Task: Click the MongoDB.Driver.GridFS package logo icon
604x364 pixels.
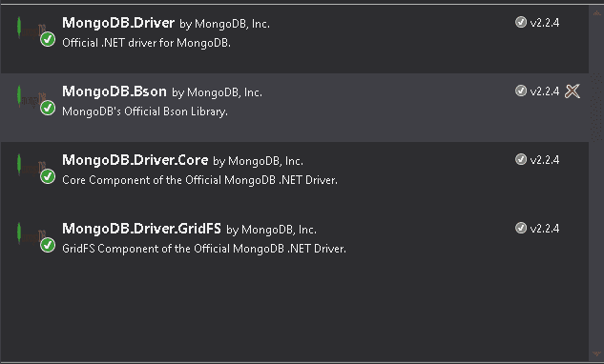Action: (x=31, y=234)
